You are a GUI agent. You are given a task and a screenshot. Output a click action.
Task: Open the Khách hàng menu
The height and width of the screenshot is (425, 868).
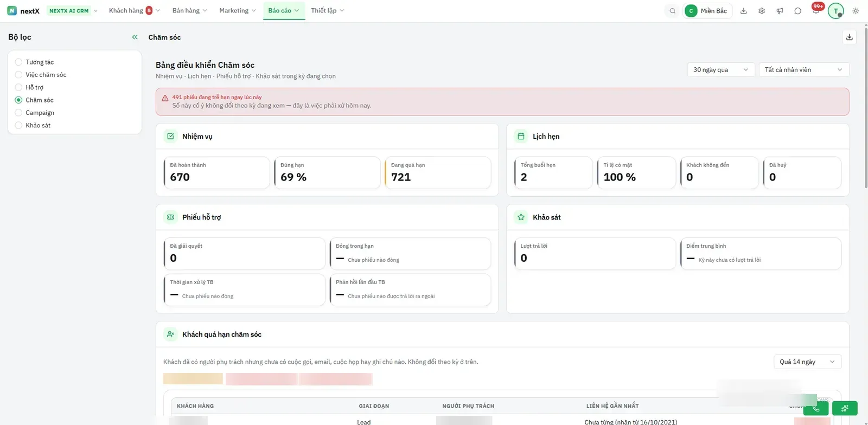point(135,11)
